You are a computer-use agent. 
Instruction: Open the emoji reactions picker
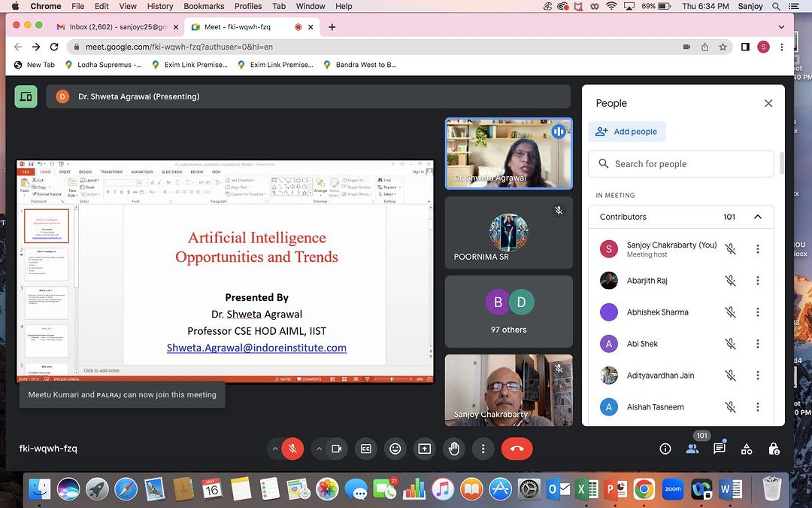(x=395, y=449)
